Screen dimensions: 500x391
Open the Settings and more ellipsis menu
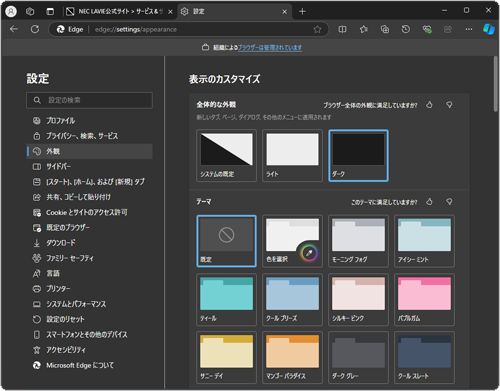pos(469,29)
